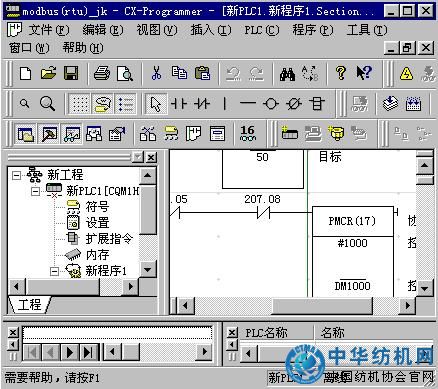Select the normally closed contact tool
Screen dimensions: 438x389
pos(202,104)
